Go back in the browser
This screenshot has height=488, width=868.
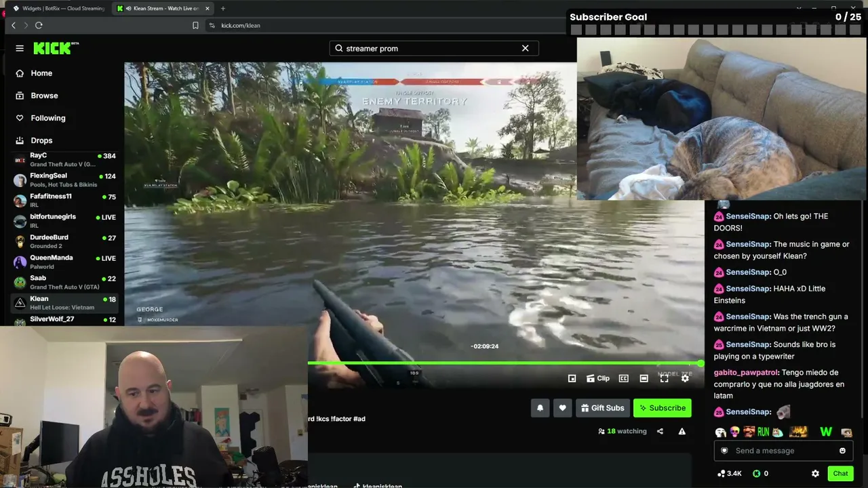(14, 25)
